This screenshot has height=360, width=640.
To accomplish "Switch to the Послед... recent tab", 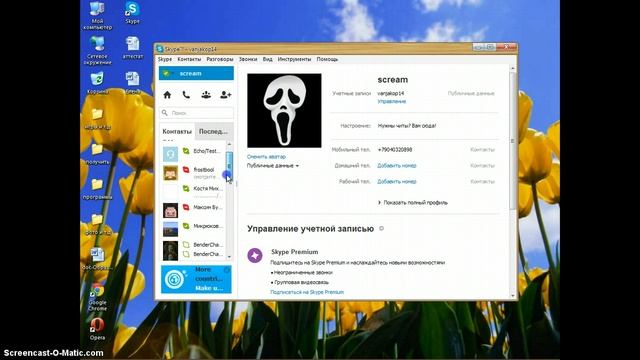I will (213, 131).
